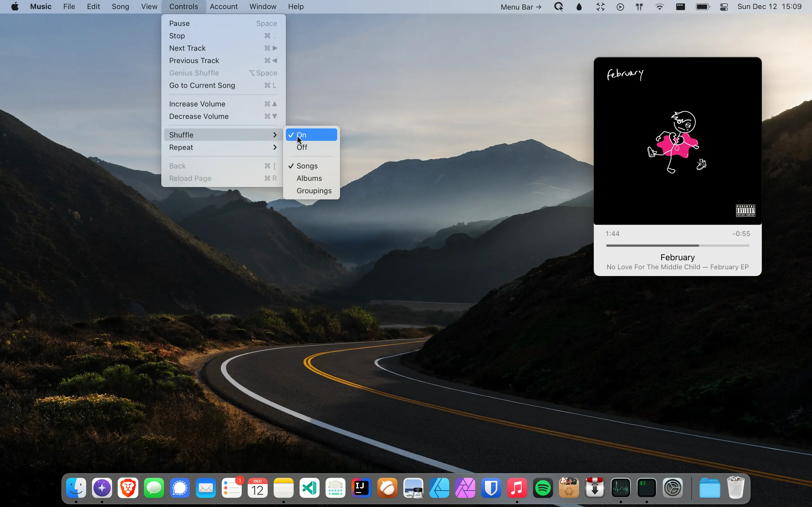Viewport: 812px width, 507px height.
Task: Turn shuffle Off in submenu
Action: [302, 147]
